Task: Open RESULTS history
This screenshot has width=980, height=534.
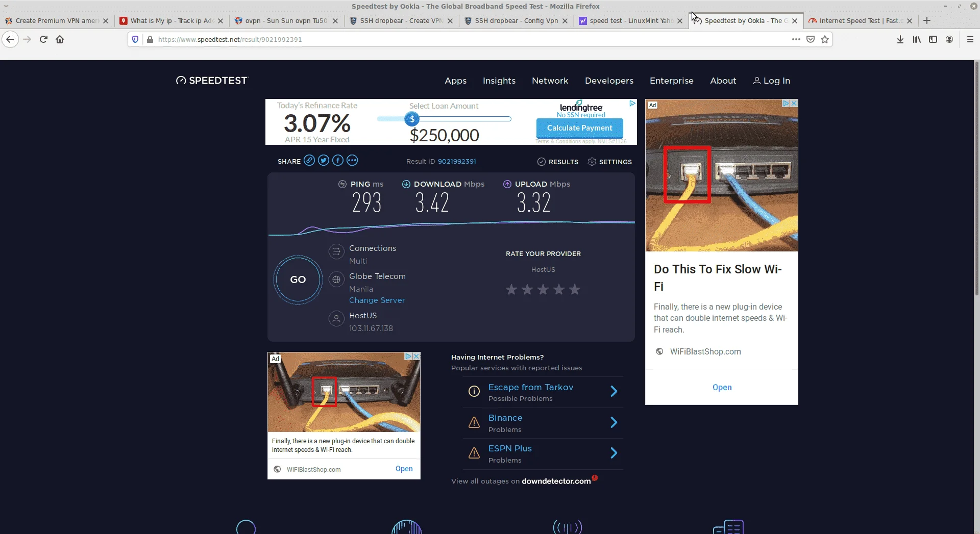Action: click(558, 162)
